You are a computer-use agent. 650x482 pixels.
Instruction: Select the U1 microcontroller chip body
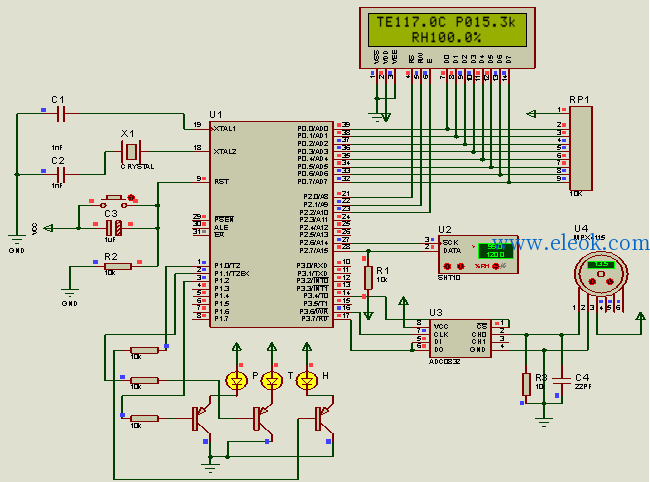272,224
